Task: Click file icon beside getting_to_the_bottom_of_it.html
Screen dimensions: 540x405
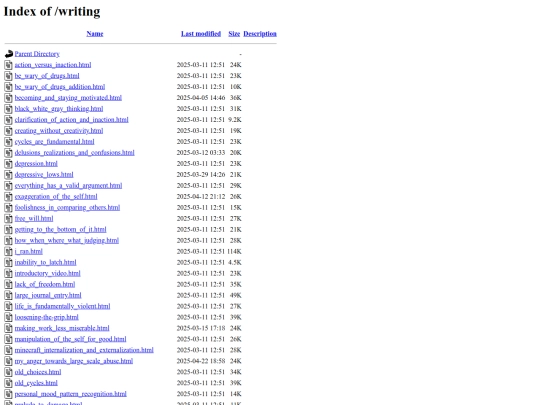Action: (9, 229)
